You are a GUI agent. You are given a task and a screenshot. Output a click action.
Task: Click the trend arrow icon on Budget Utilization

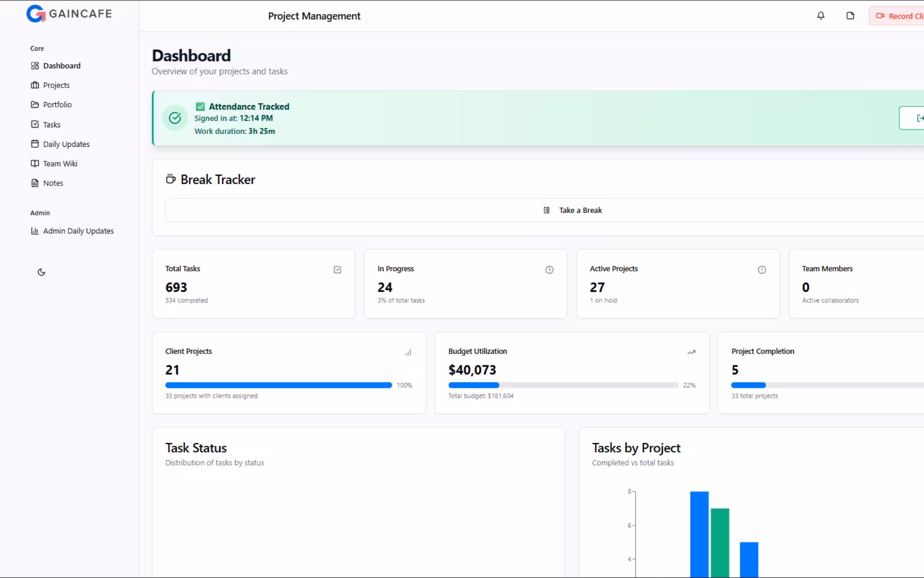[x=691, y=352]
